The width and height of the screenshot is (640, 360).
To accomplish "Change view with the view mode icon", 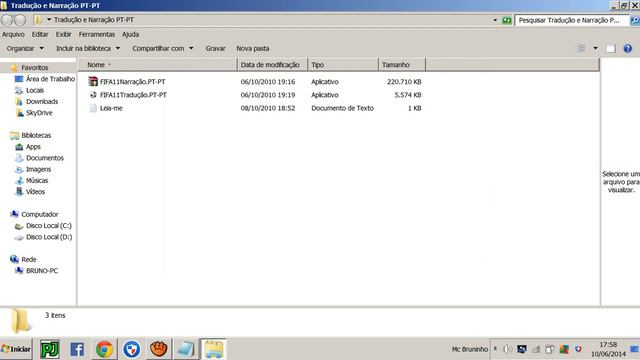I will (580, 49).
